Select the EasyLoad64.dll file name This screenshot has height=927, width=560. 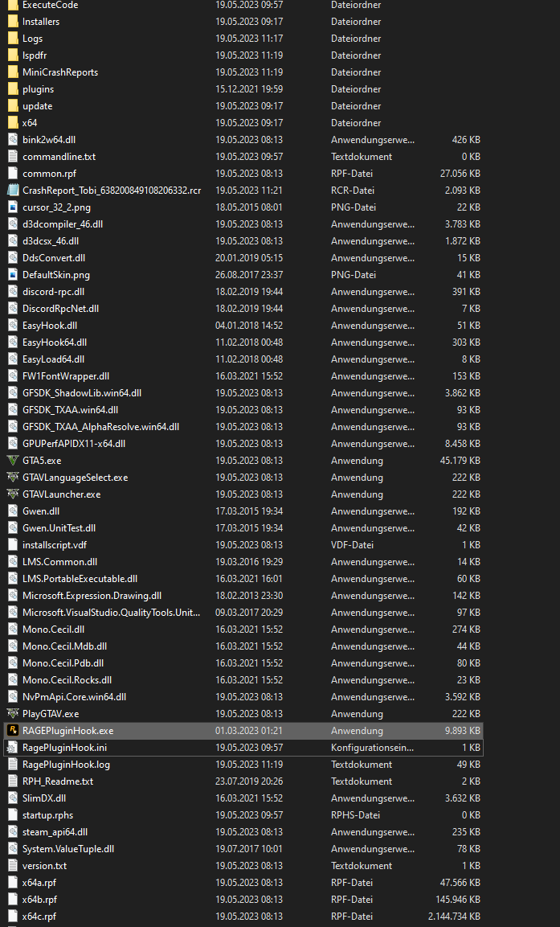(x=53, y=359)
